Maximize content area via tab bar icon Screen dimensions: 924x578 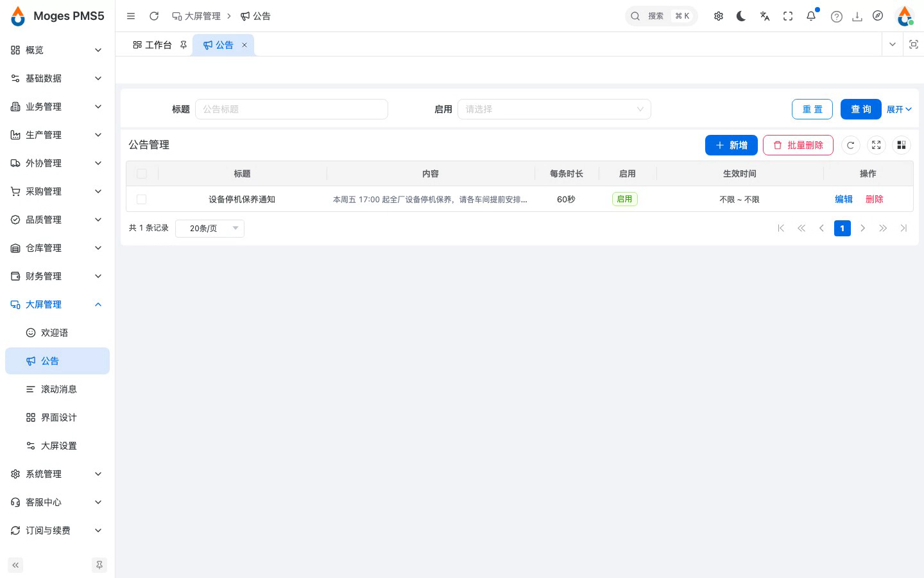point(914,44)
